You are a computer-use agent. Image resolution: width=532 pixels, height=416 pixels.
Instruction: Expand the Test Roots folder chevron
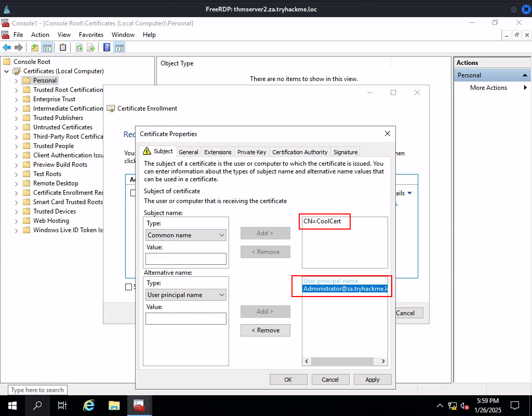16,174
